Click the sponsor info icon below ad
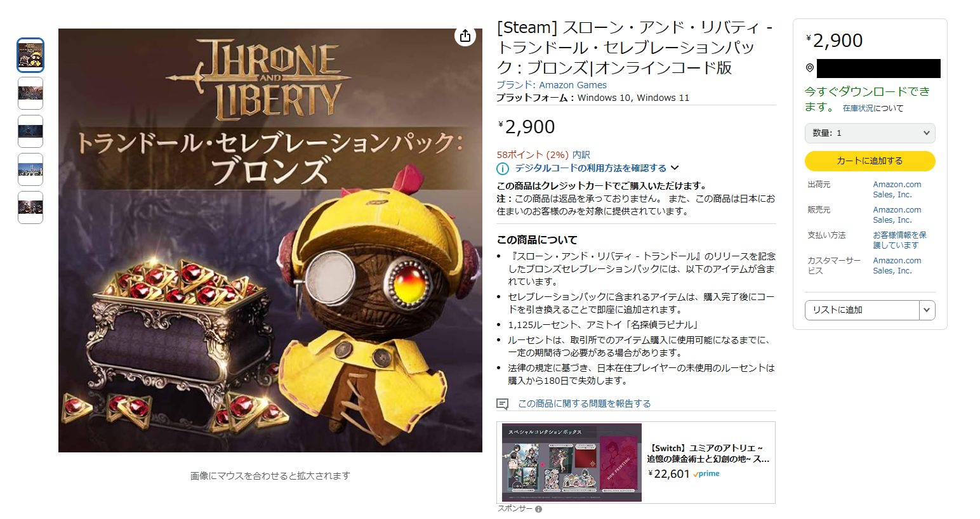Screen dimensions: 980x519 point(538,509)
